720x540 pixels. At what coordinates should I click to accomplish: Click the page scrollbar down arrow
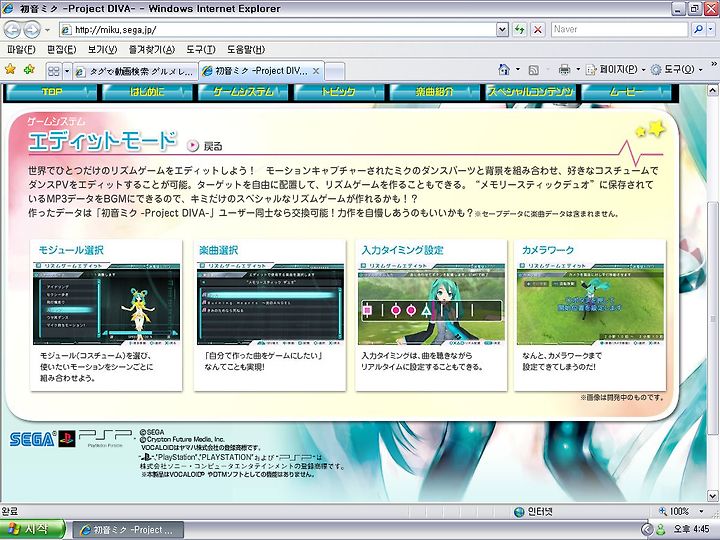[x=713, y=496]
